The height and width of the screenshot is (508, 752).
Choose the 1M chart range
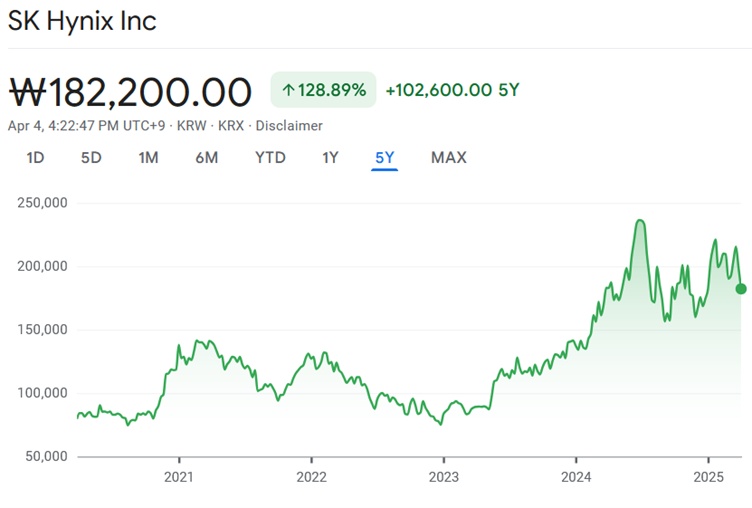[x=148, y=158]
